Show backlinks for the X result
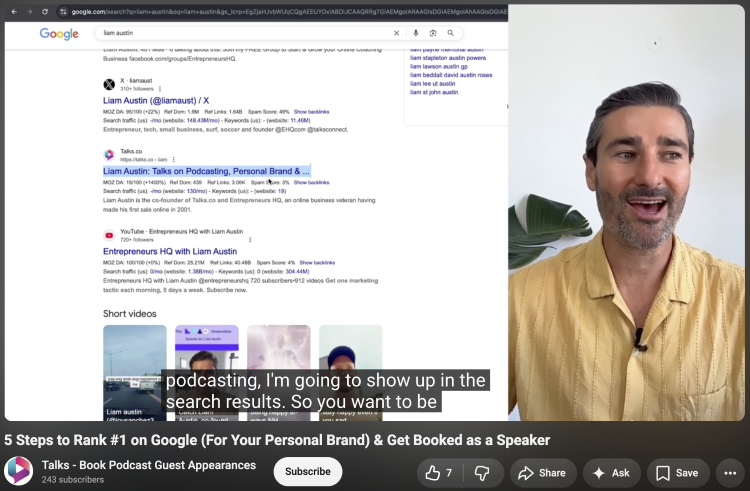The height and width of the screenshot is (491, 750). click(x=311, y=112)
